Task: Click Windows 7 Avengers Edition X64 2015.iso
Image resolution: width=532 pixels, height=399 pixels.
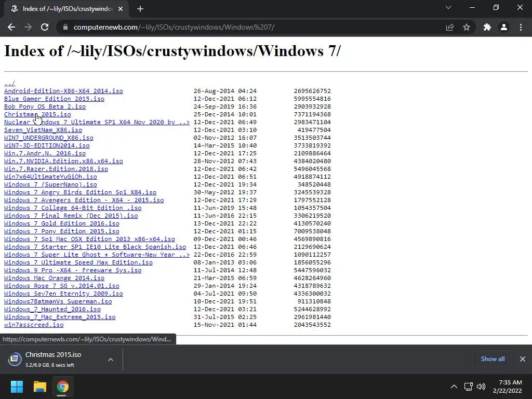Action: click(84, 200)
